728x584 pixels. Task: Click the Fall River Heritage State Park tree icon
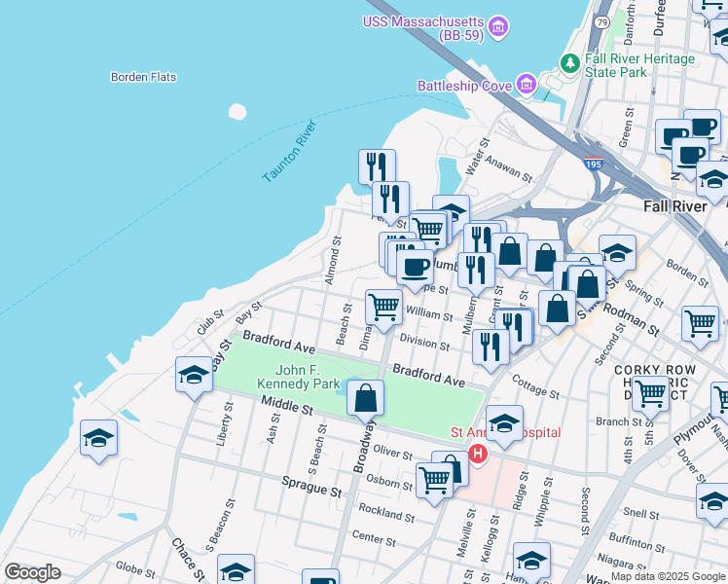(x=570, y=63)
